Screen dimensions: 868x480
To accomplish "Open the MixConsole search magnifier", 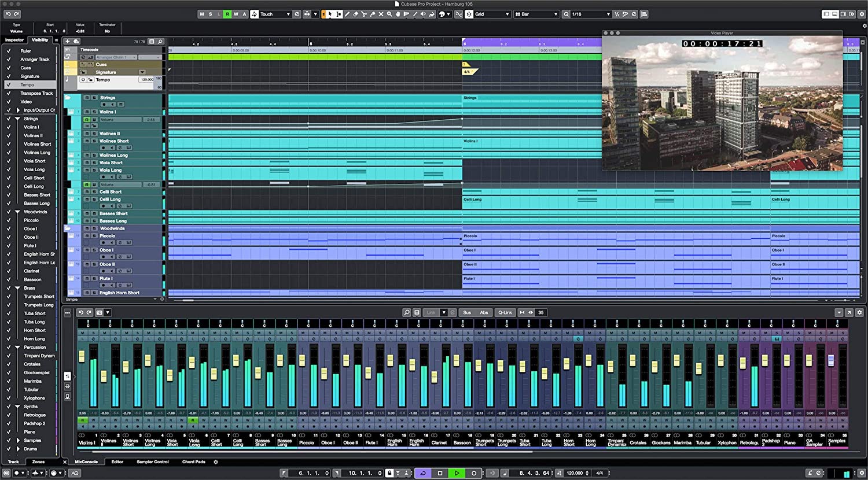I will point(407,312).
